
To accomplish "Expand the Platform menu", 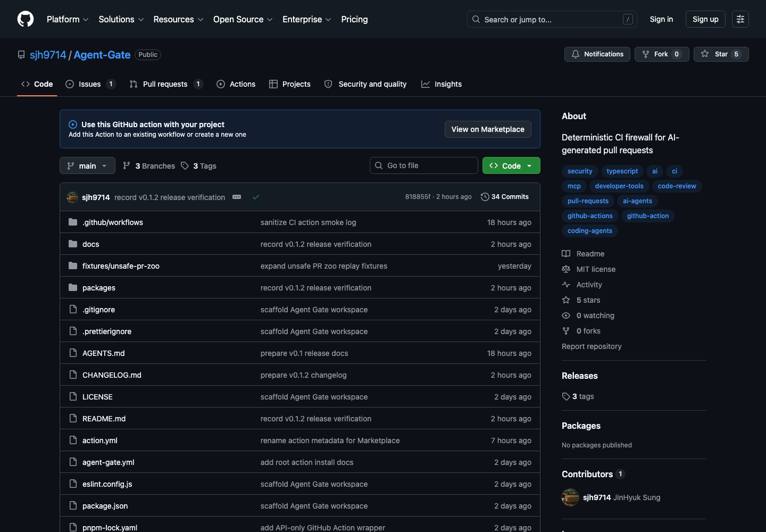I will [68, 19].
